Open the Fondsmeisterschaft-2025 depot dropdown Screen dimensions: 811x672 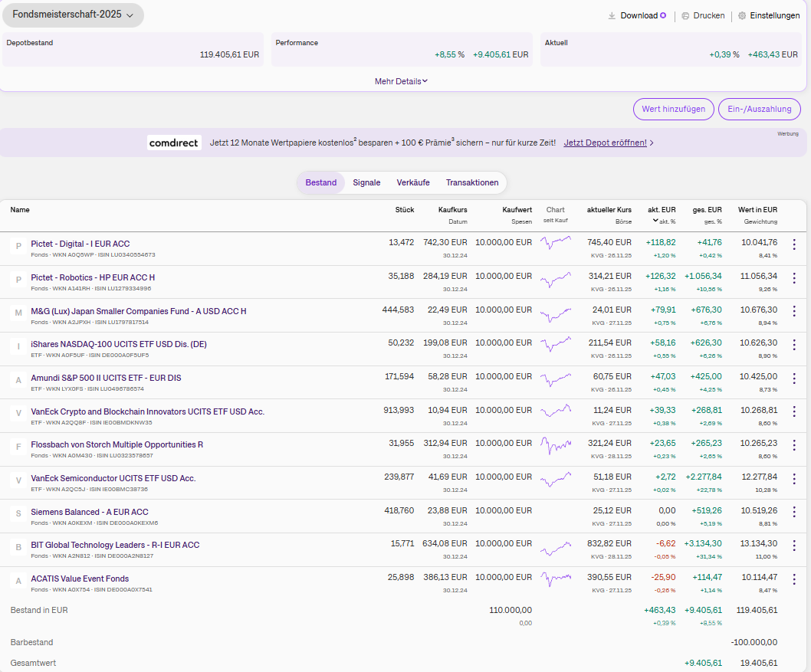coord(73,15)
